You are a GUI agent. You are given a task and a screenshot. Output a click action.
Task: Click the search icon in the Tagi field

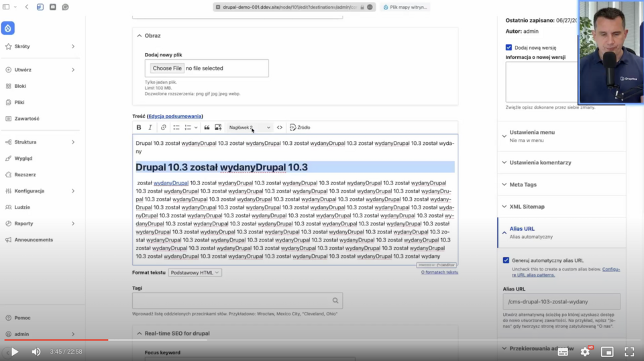point(335,301)
